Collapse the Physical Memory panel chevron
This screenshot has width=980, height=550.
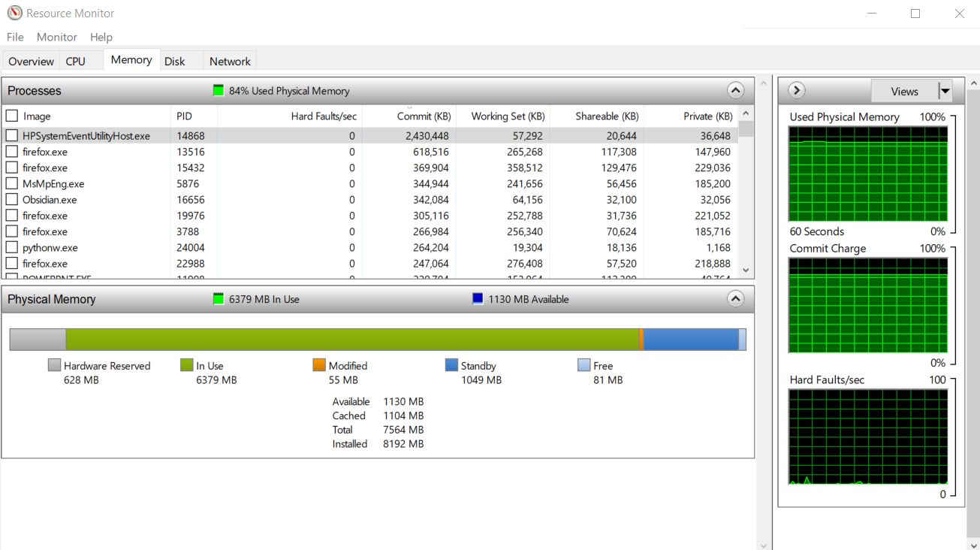click(x=735, y=298)
